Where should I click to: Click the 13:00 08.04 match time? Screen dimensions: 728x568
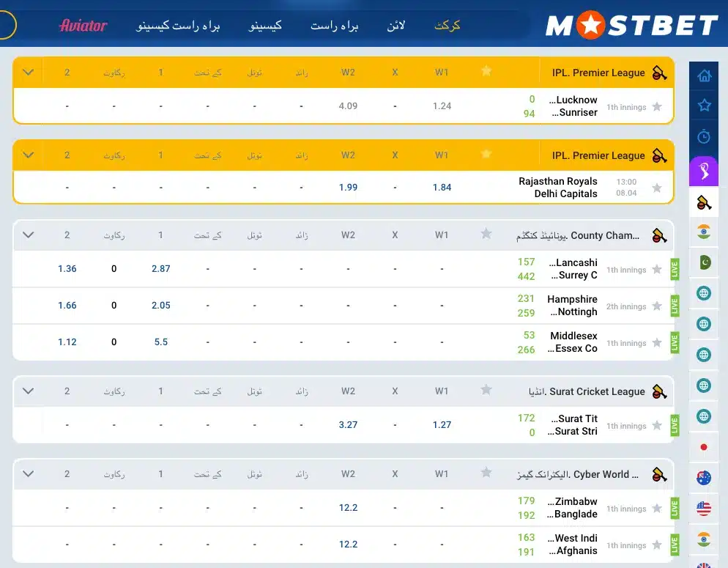tap(626, 187)
